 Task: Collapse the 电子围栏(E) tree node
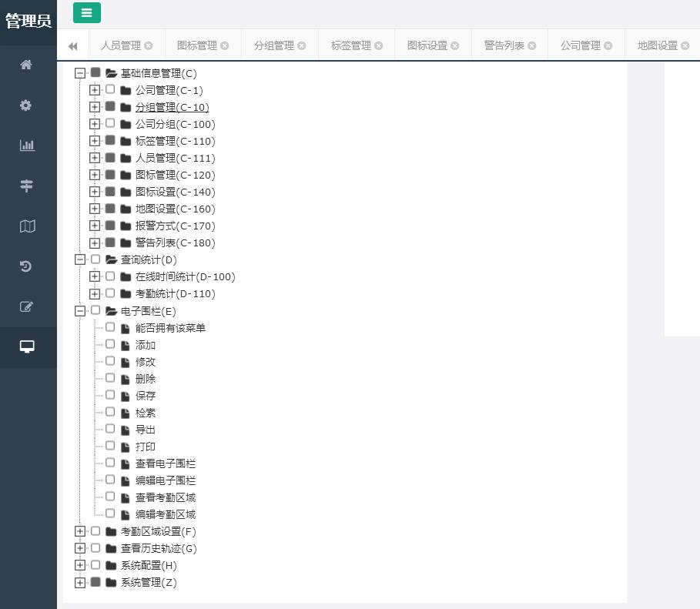[x=80, y=311]
